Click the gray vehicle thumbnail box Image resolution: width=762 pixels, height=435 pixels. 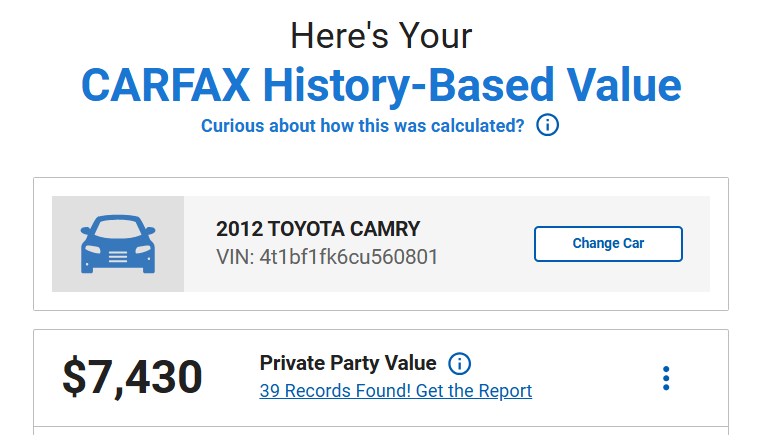(118, 244)
